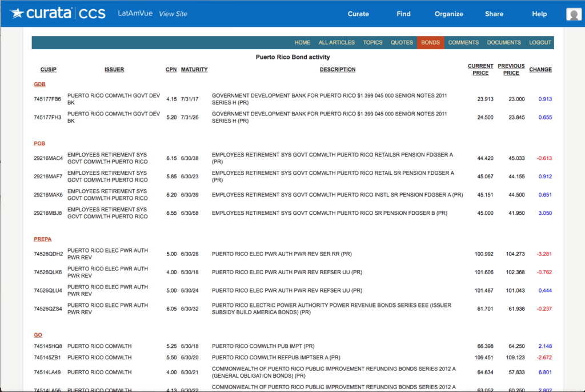
Task: Open the Share menu
Action: pos(494,14)
